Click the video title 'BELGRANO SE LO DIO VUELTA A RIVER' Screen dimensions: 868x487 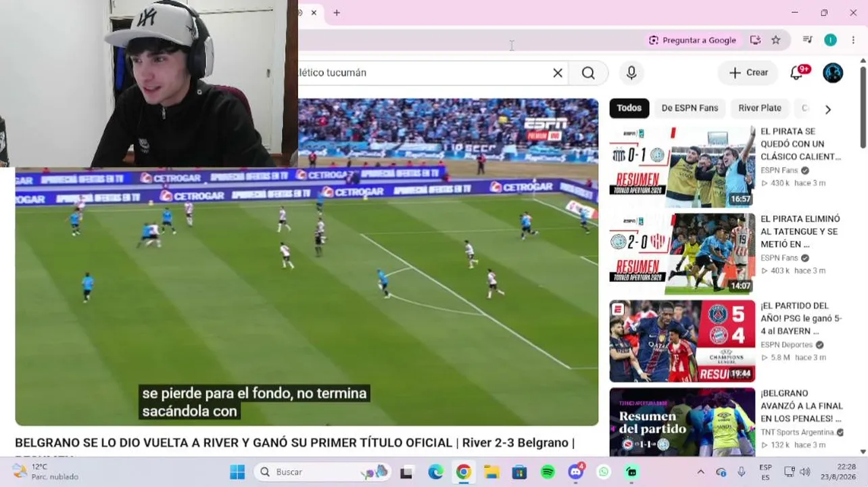pyautogui.click(x=295, y=443)
